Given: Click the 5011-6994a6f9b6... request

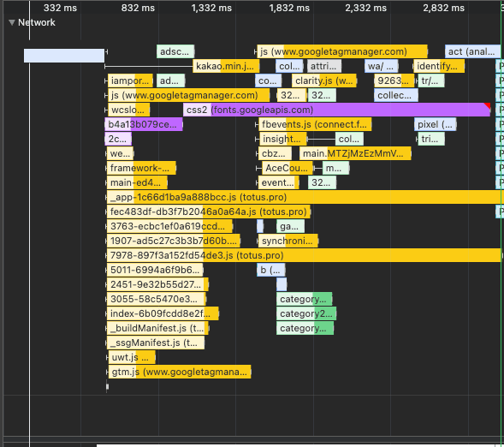Looking at the screenshot, I should [x=155, y=270].
